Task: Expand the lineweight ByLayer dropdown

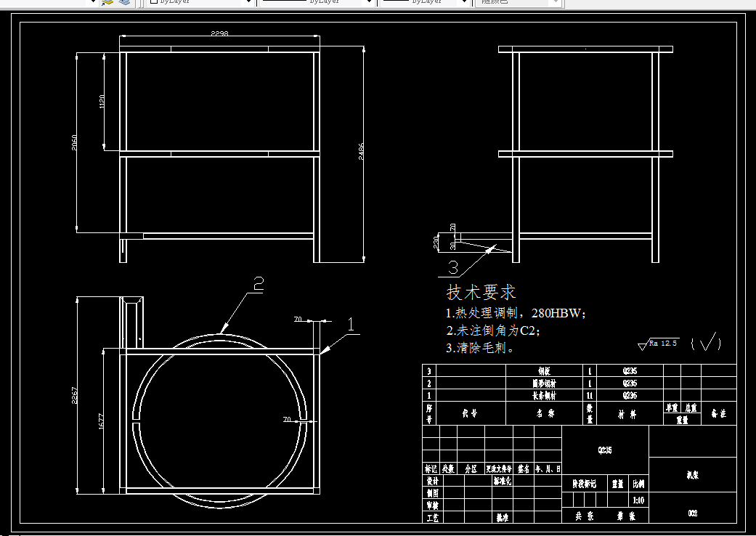Action: 464,2
